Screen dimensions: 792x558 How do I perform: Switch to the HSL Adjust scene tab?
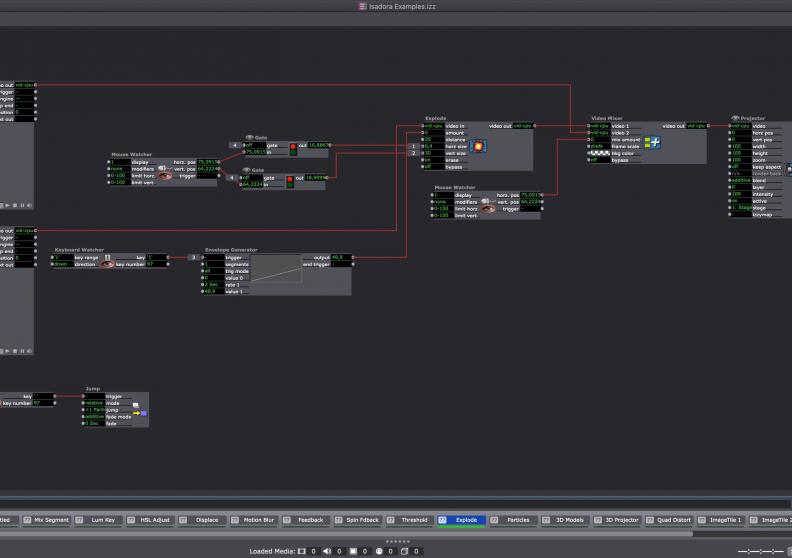[x=151, y=520]
